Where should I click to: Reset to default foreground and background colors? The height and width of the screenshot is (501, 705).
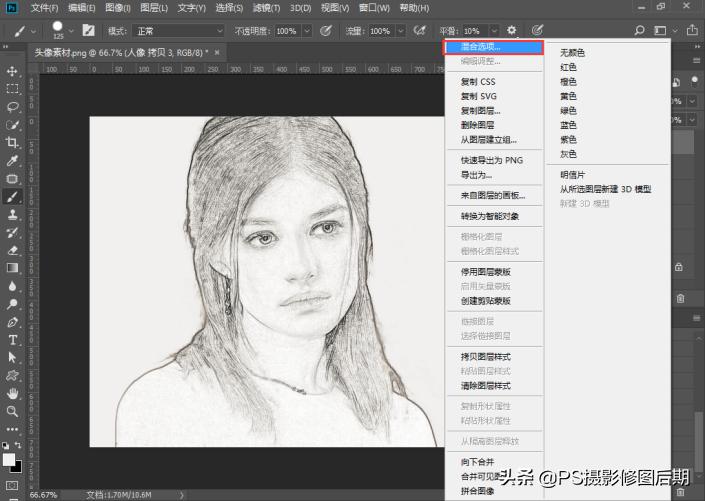(5, 445)
